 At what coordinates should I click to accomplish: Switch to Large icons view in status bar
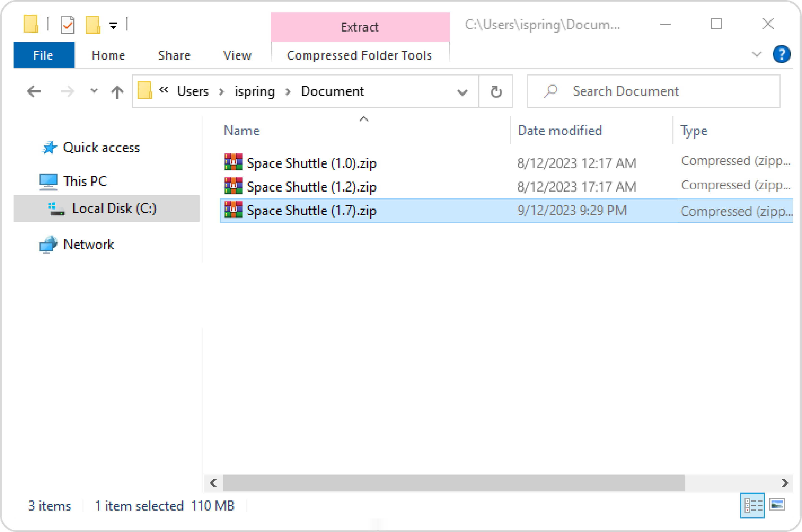point(777,505)
